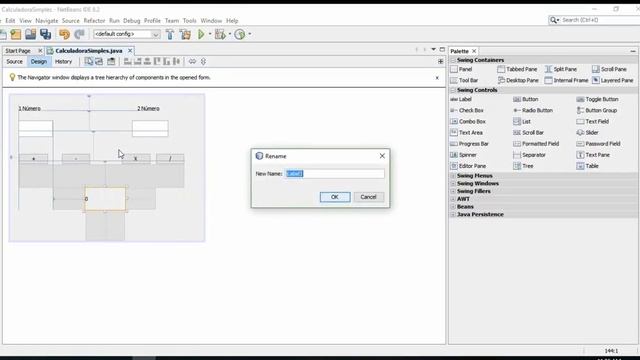Open the Navigate menu

47,21
